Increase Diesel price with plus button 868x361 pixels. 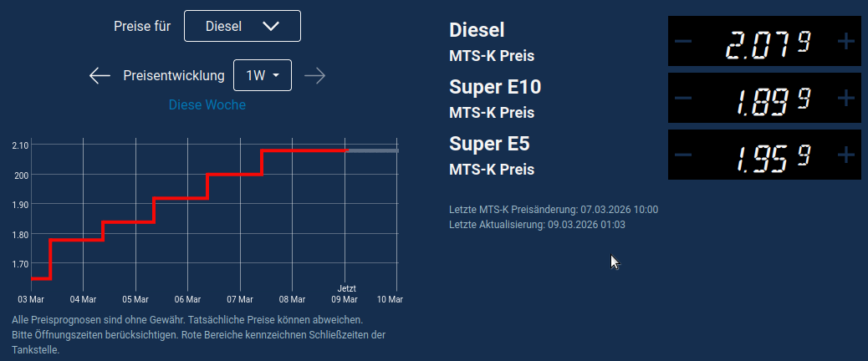845,41
